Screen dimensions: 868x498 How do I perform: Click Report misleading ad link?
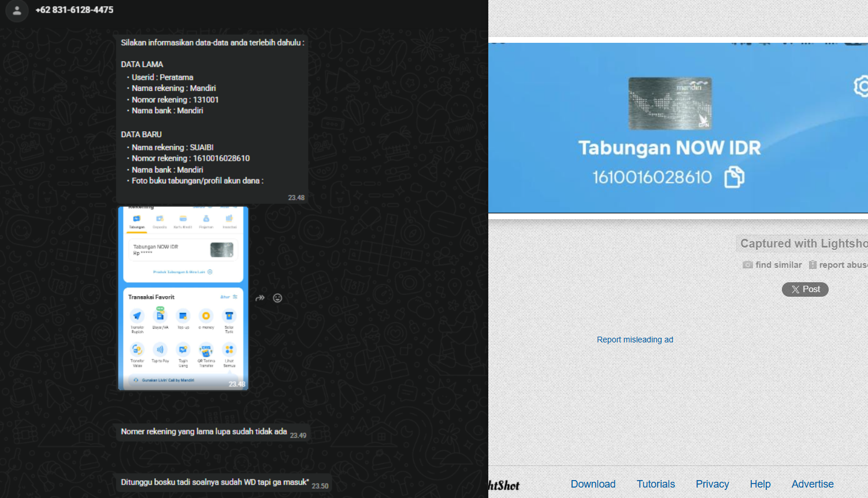tap(635, 340)
